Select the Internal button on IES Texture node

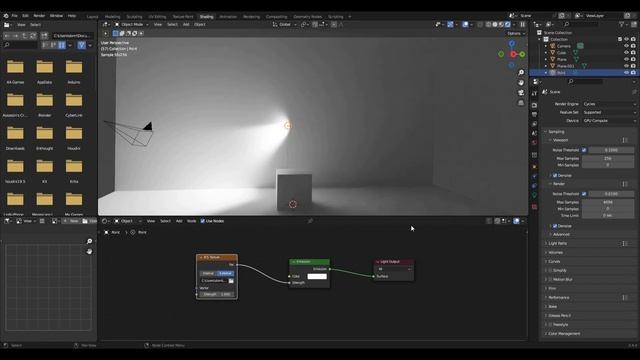tap(208, 273)
